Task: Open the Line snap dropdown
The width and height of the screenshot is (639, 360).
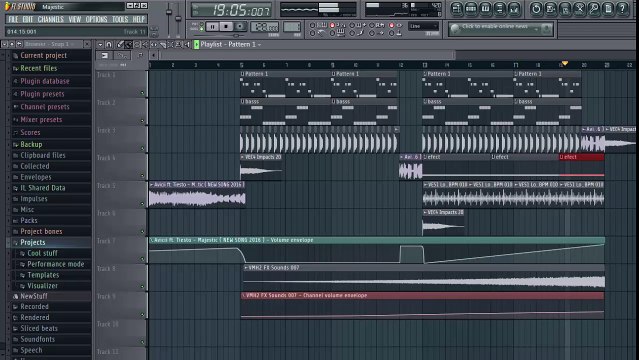Action: tap(424, 26)
